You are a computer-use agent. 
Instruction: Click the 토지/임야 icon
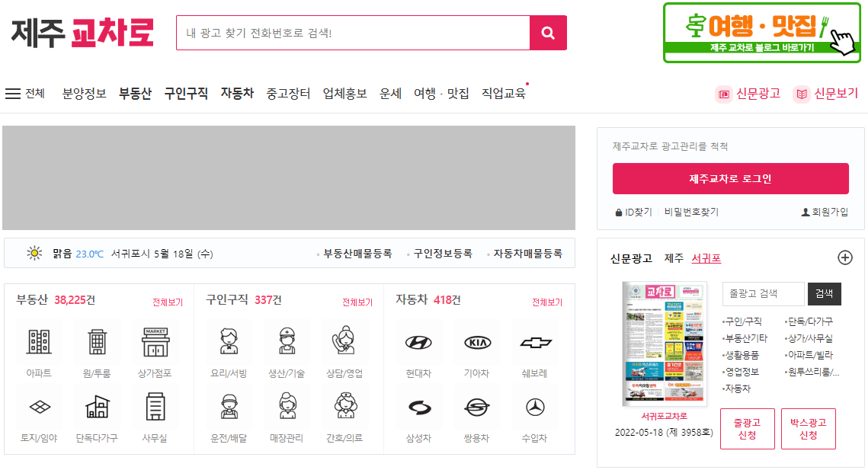pos(39,406)
